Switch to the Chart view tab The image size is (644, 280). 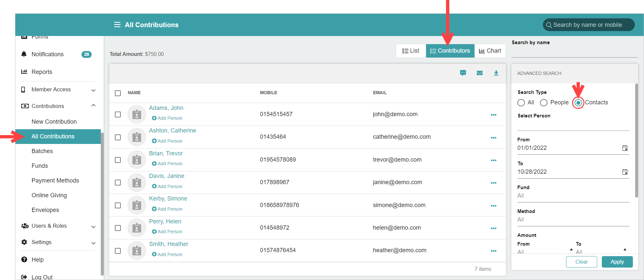point(490,51)
